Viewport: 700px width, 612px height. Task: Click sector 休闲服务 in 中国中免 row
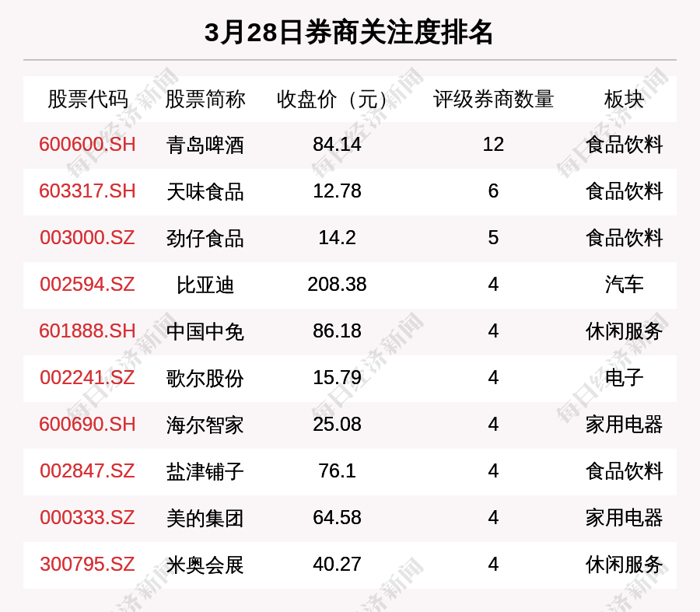tap(624, 332)
